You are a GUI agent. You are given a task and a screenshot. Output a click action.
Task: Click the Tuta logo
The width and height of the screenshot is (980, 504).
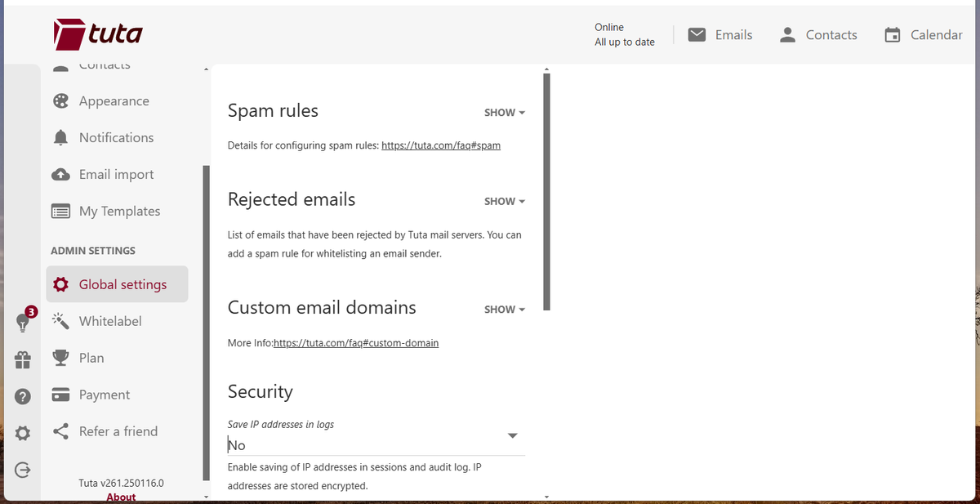coord(96,34)
